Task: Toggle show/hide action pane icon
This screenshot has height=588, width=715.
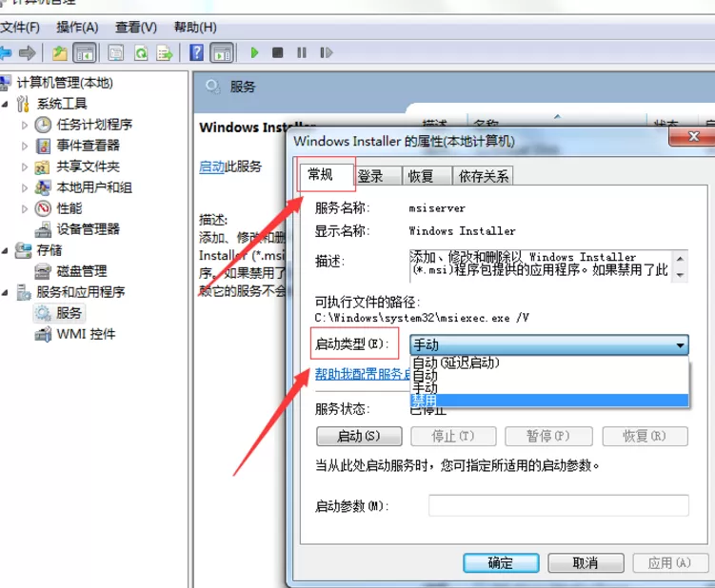Action: coord(222,53)
